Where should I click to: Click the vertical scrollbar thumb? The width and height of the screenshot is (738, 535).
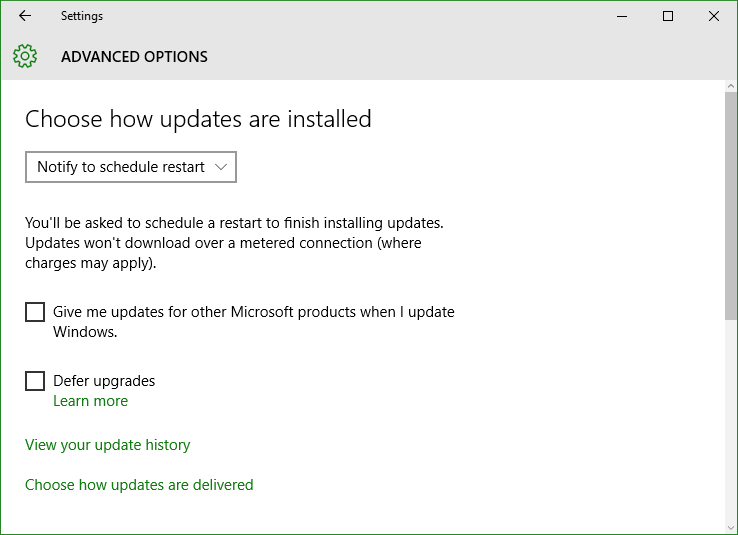click(730, 206)
